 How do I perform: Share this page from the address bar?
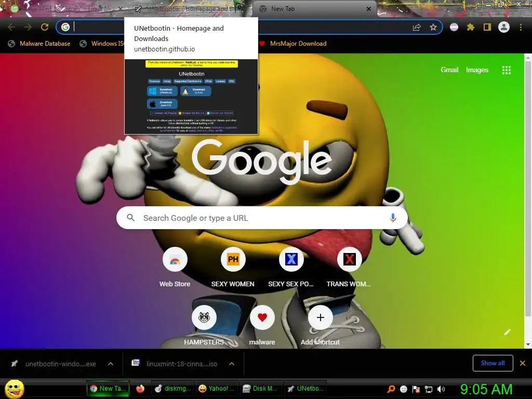coord(417,28)
